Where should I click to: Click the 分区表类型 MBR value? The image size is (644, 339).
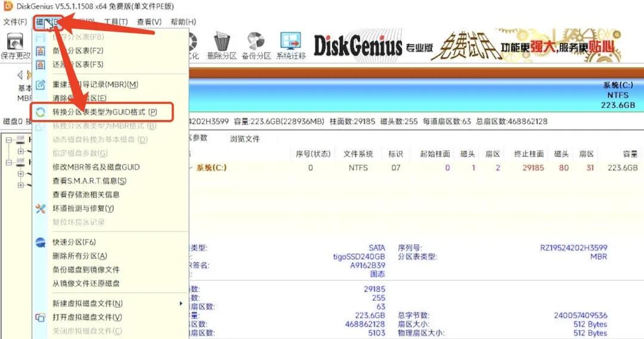(x=599, y=257)
